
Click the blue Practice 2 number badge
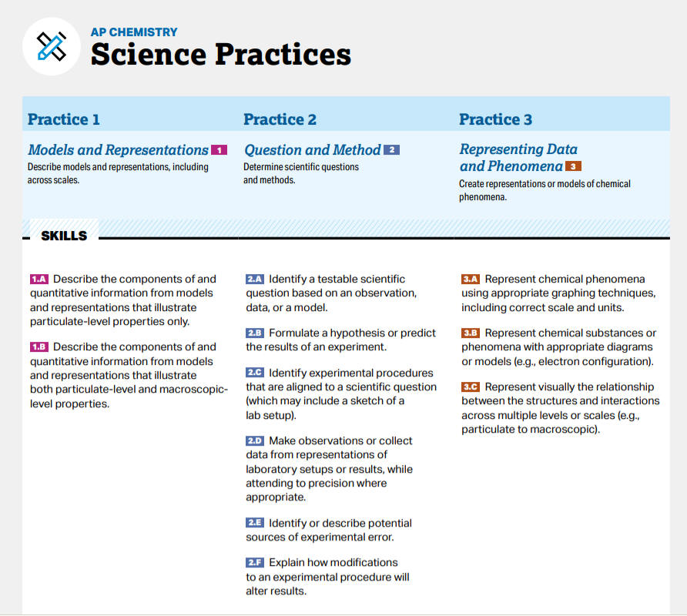click(391, 150)
